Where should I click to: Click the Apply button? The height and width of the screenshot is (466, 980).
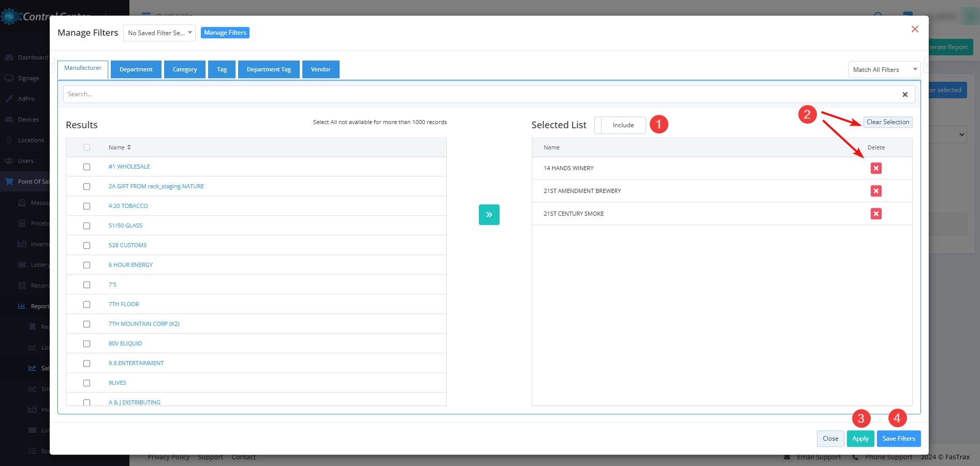click(x=860, y=439)
